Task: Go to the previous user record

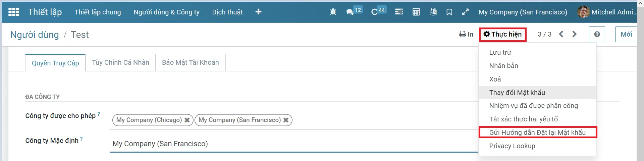Action: pyautogui.click(x=561, y=34)
